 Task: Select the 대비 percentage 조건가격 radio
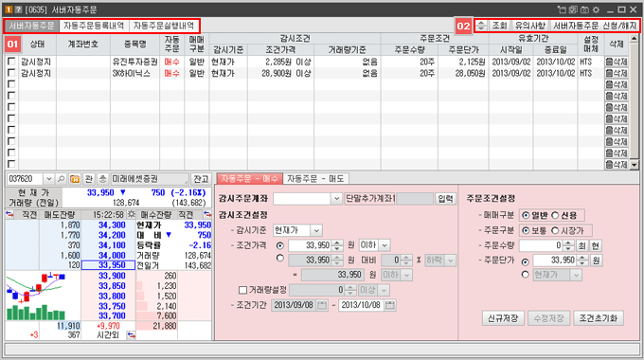tap(280, 259)
